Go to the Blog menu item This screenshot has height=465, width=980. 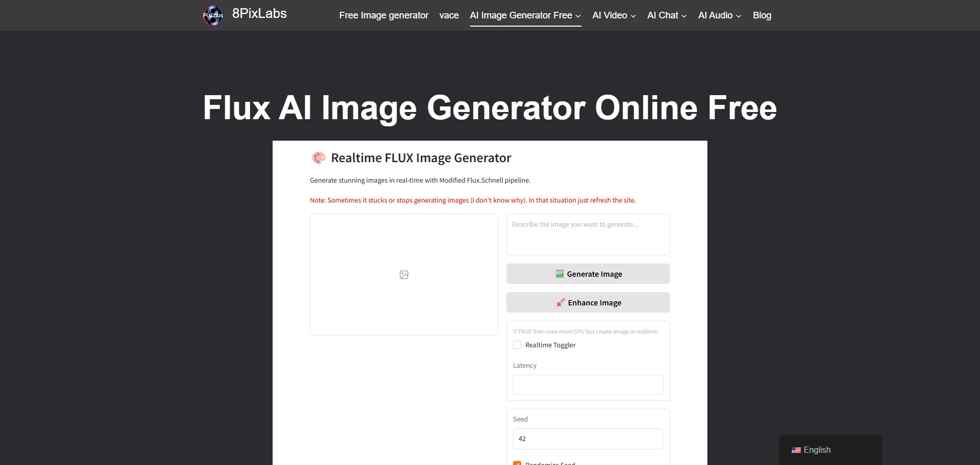click(x=762, y=15)
